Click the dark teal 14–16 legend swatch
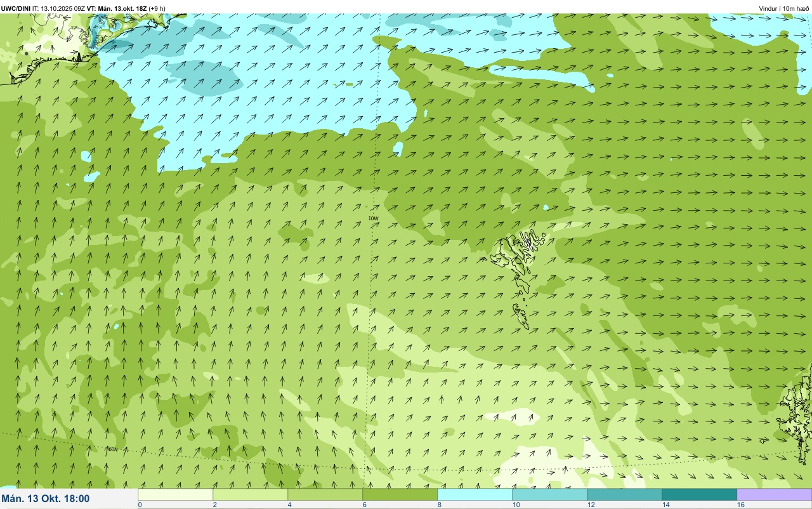 (699, 494)
